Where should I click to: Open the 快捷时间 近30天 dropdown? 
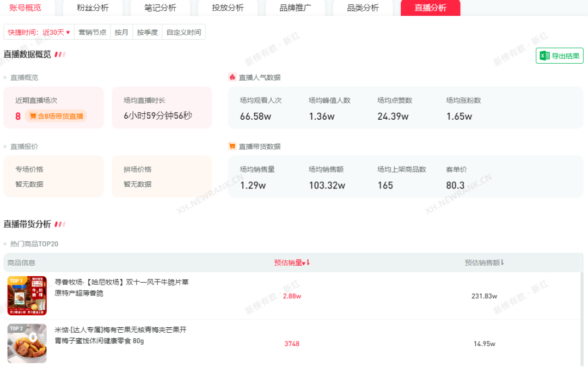point(39,32)
